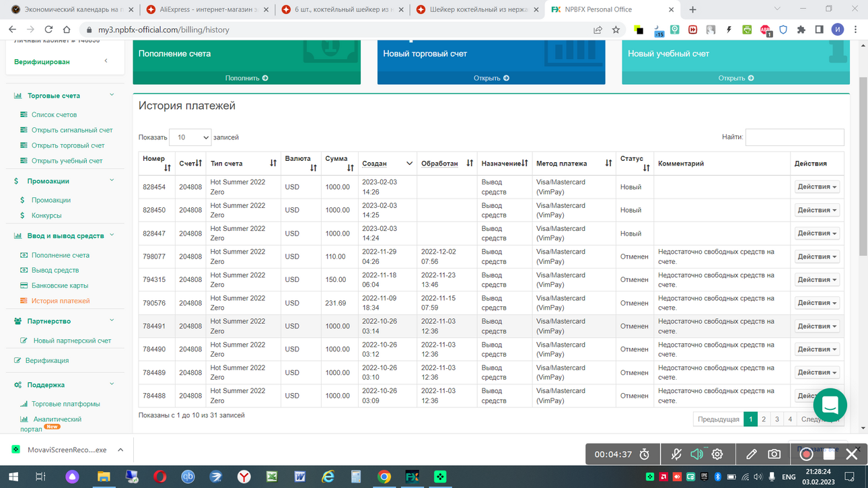Open Excel from the taskbar
The width and height of the screenshot is (868, 488).
[x=272, y=477]
